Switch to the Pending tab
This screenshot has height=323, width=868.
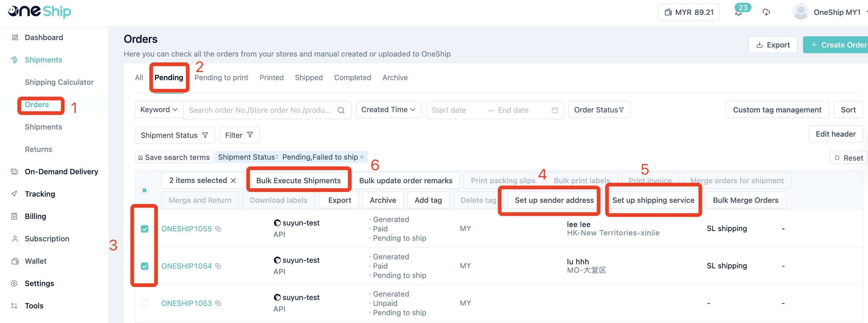click(169, 78)
